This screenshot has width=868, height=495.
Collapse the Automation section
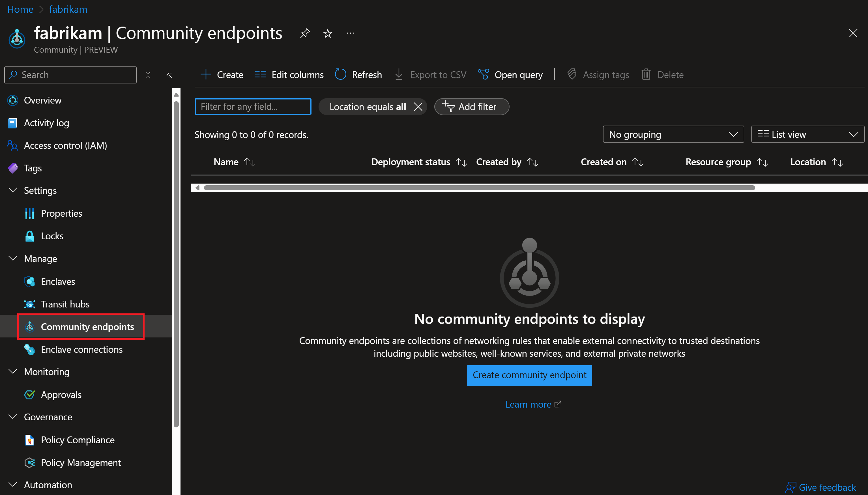[13, 485]
